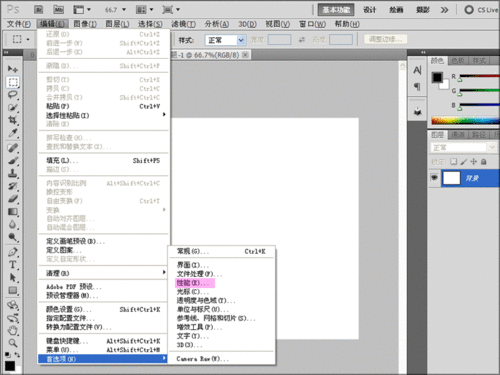Viewport: 500px width, 375px height.
Task: Expand the 清理 submenu
Action: click(104, 273)
